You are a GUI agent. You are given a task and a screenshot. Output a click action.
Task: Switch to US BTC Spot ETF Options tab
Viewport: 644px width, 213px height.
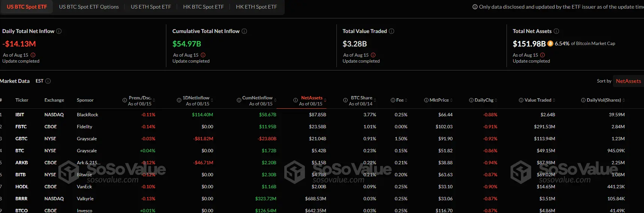pyautogui.click(x=89, y=7)
